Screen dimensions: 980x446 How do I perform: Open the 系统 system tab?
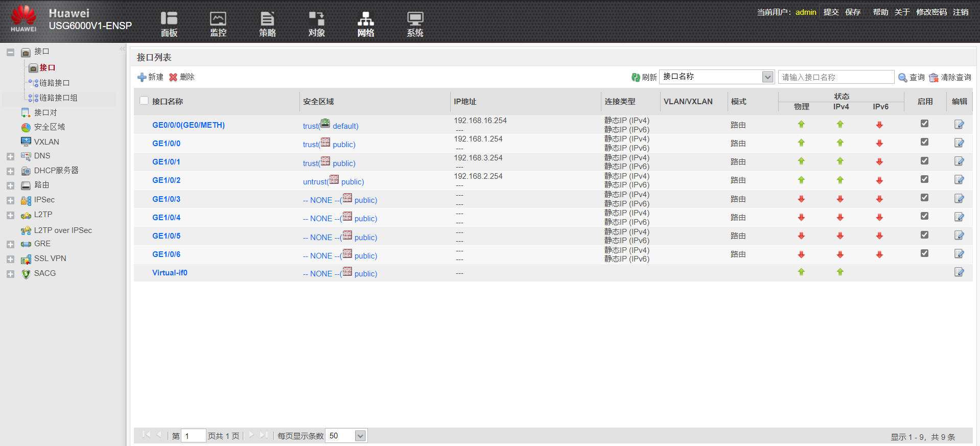click(x=415, y=24)
